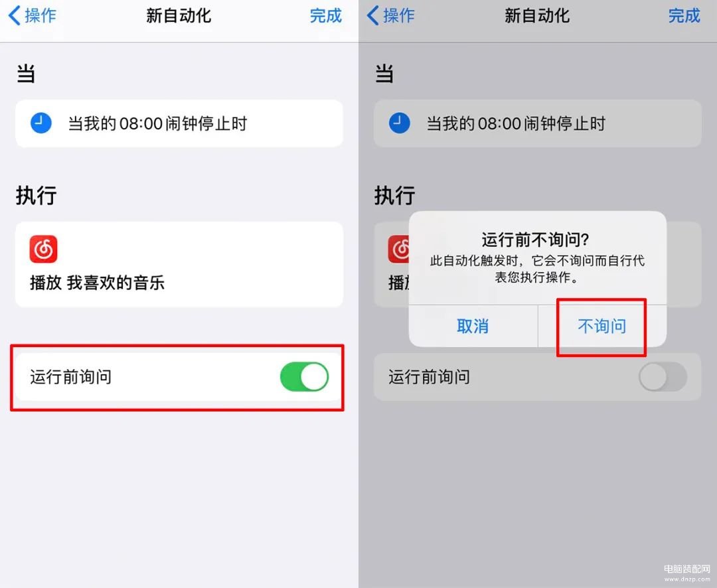Tap the 运行前不询问? dialog title
The width and height of the screenshot is (717, 588).
click(x=535, y=240)
